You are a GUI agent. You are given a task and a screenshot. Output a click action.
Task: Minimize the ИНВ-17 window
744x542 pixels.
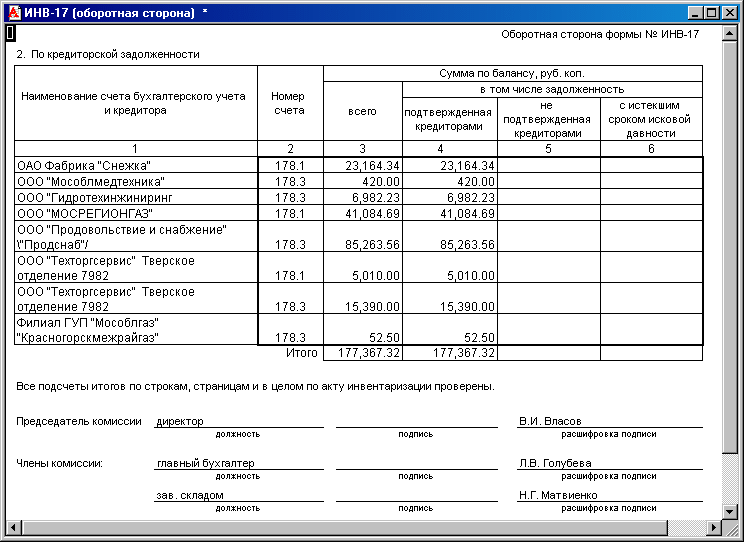pos(695,13)
